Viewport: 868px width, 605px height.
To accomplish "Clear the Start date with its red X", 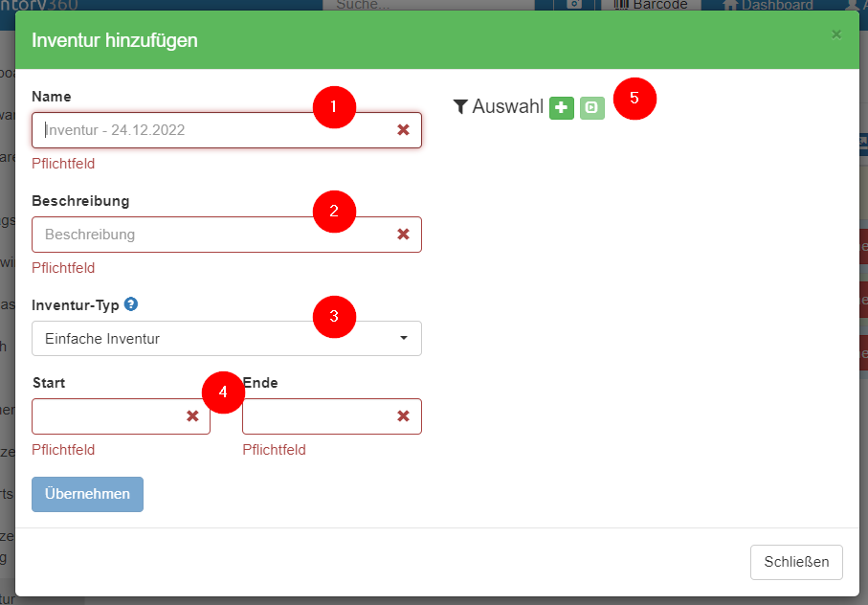I will pos(192,415).
